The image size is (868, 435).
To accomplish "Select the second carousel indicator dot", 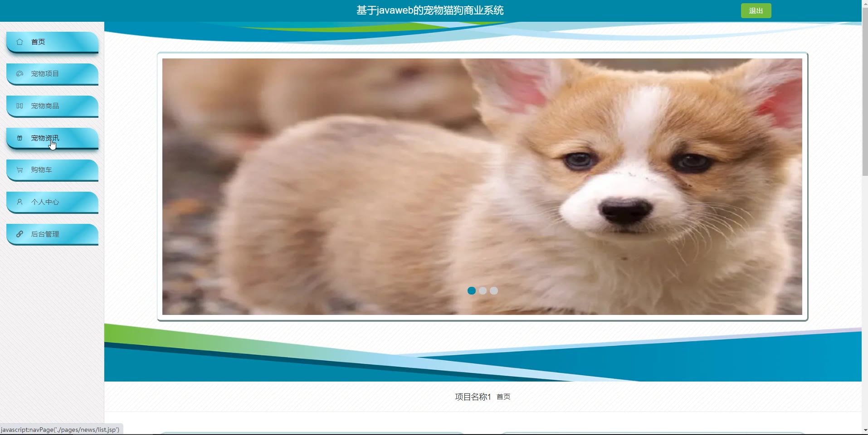I will tap(483, 291).
